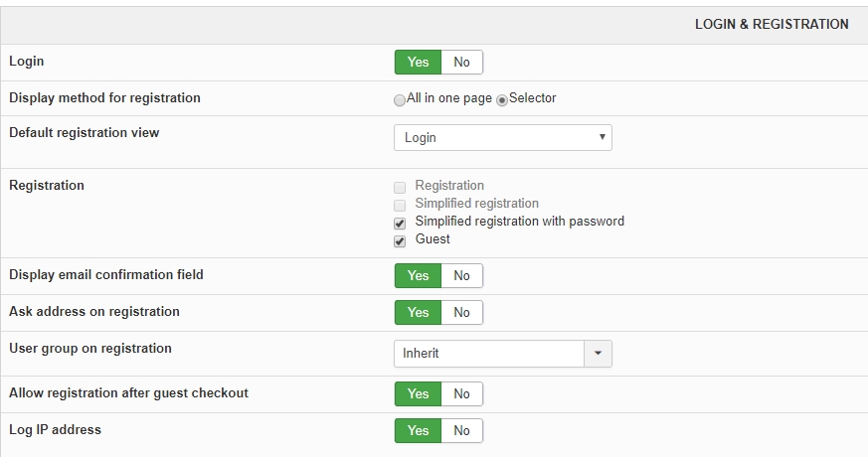Click Yes for email confirmation field
The image size is (868, 457).
[419, 275]
